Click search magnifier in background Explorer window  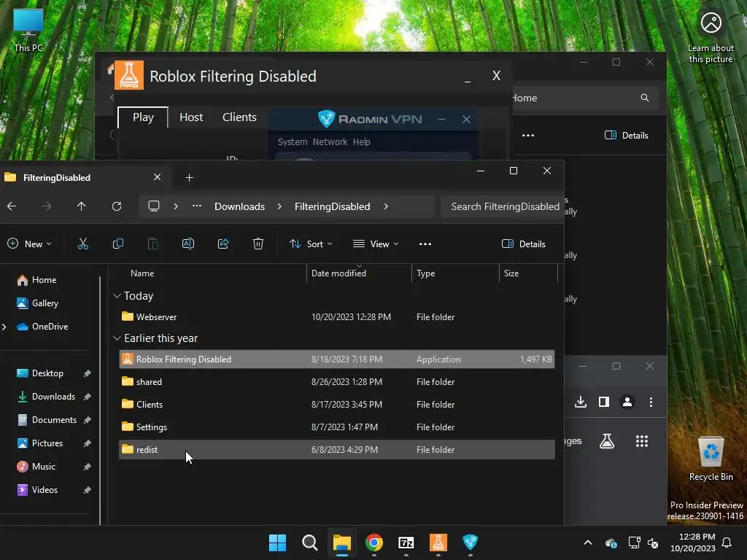pyautogui.click(x=645, y=98)
